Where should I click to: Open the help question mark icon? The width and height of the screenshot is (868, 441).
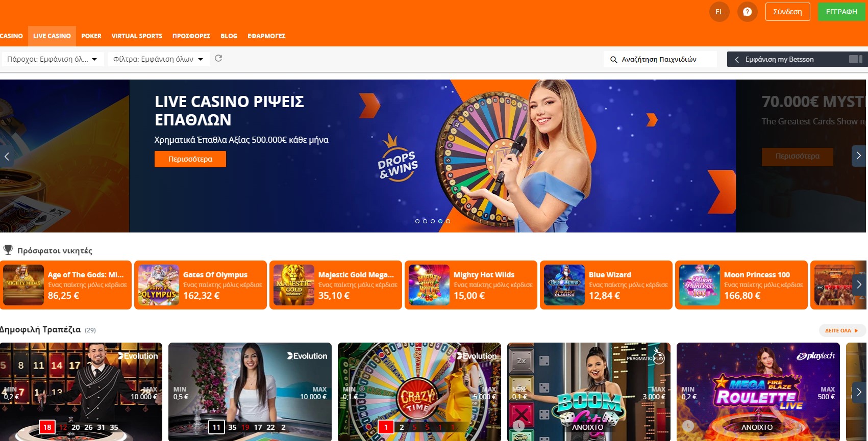[x=747, y=12]
